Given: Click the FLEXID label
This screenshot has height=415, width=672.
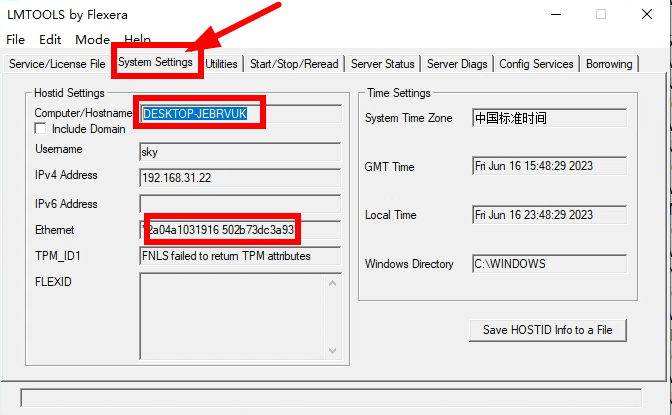Looking at the screenshot, I should (x=53, y=282).
